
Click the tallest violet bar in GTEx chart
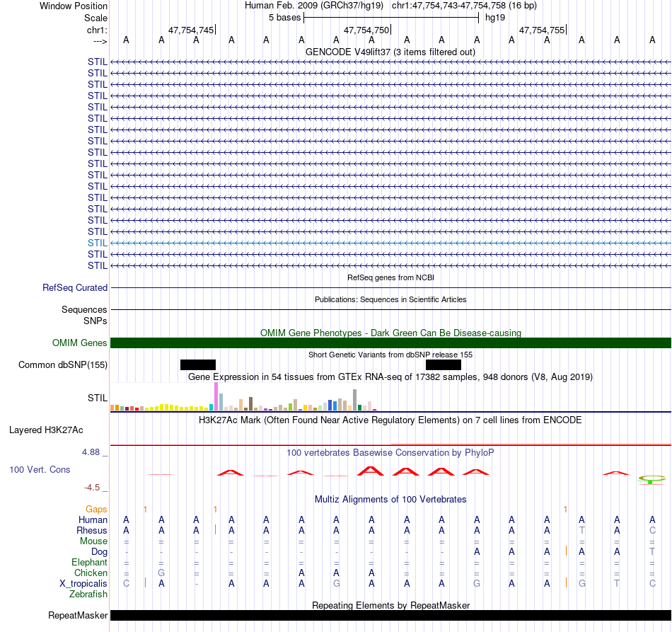point(216,396)
